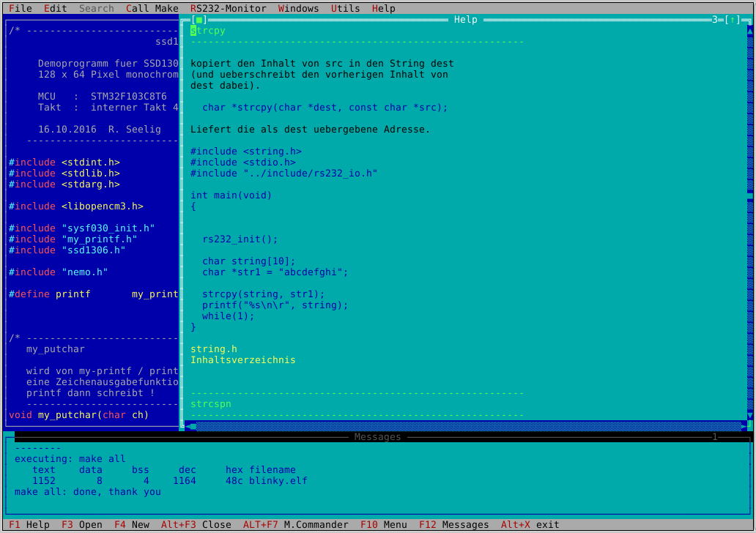Viewport: 756px width, 533px height.
Task: Click the 'while(1);' line in Help
Action: [228, 316]
